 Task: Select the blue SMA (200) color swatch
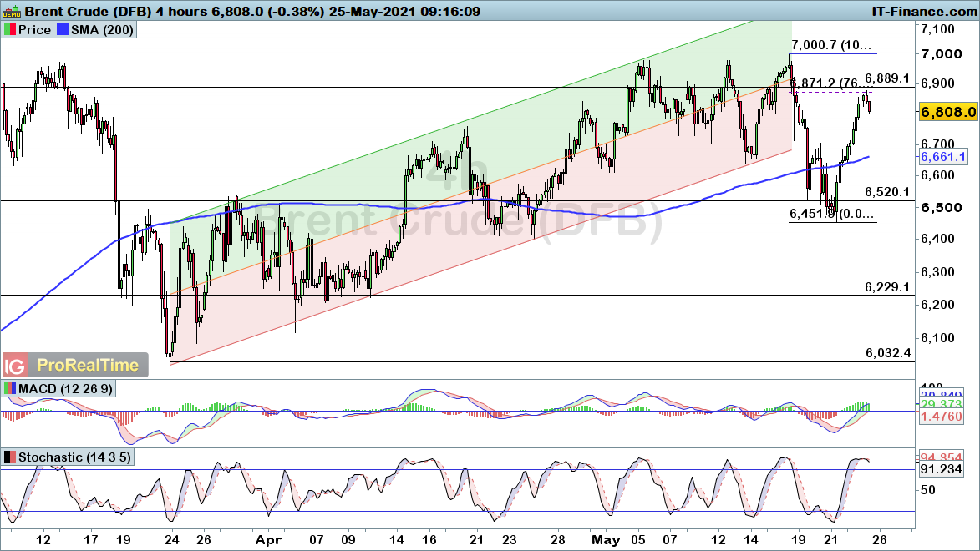click(x=63, y=29)
